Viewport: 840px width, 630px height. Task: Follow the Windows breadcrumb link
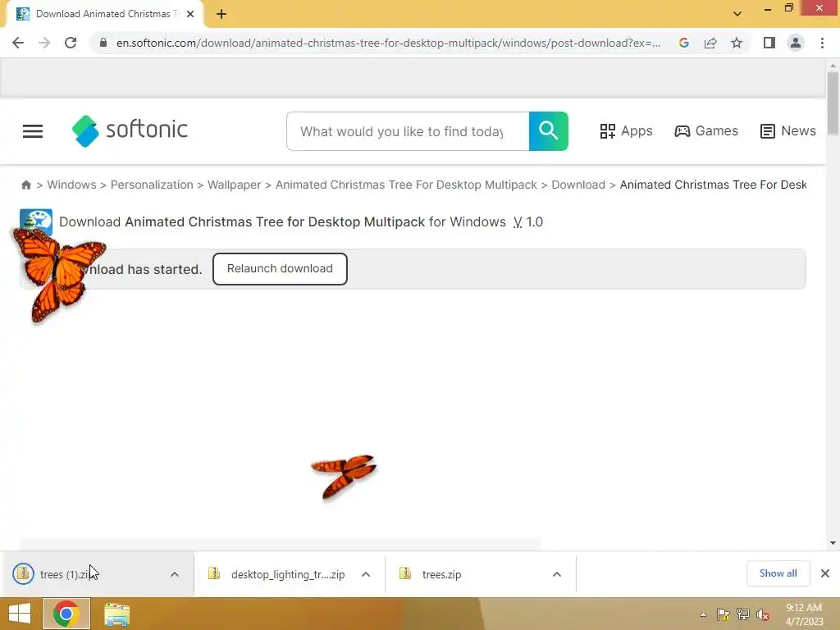click(72, 185)
